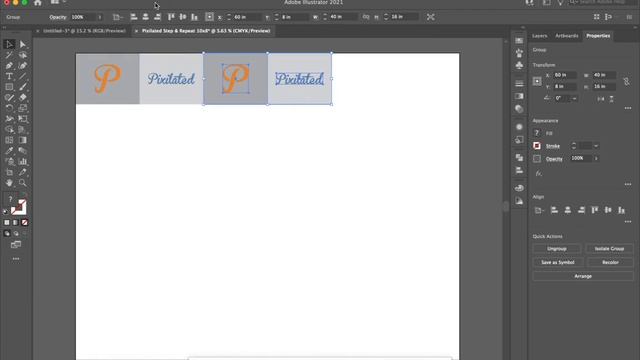Click the Isolate Group button
This screenshot has height=360, width=640.
click(x=609, y=249)
